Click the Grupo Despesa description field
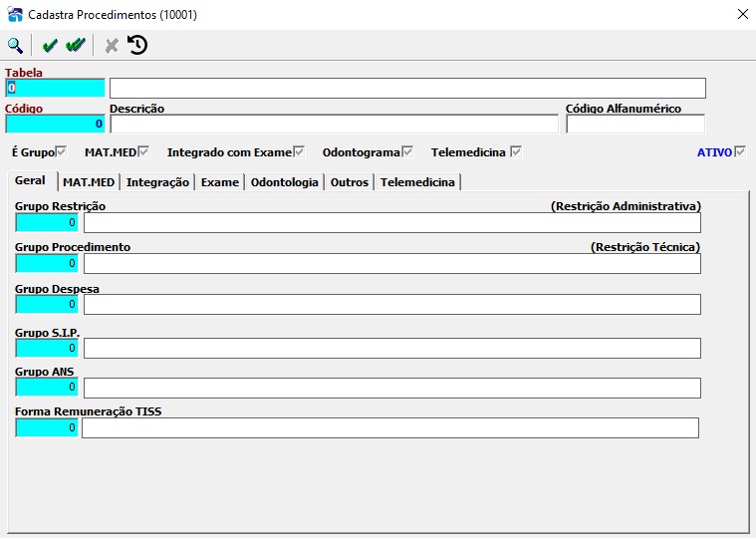 [392, 305]
